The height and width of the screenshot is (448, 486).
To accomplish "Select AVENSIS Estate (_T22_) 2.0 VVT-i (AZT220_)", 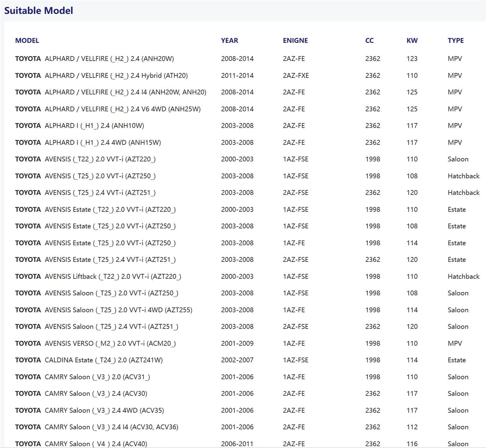I will pos(95,209).
